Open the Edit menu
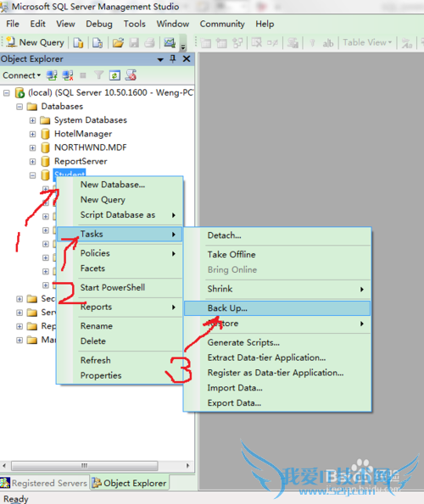The width and height of the screenshot is (424, 504). coord(37,24)
